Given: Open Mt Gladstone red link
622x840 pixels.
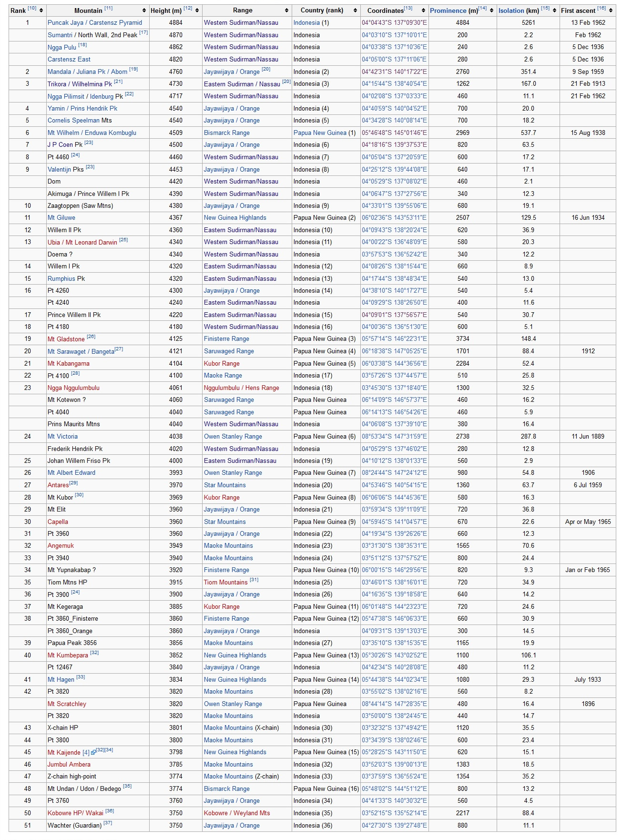Looking at the screenshot, I should pos(66,339).
